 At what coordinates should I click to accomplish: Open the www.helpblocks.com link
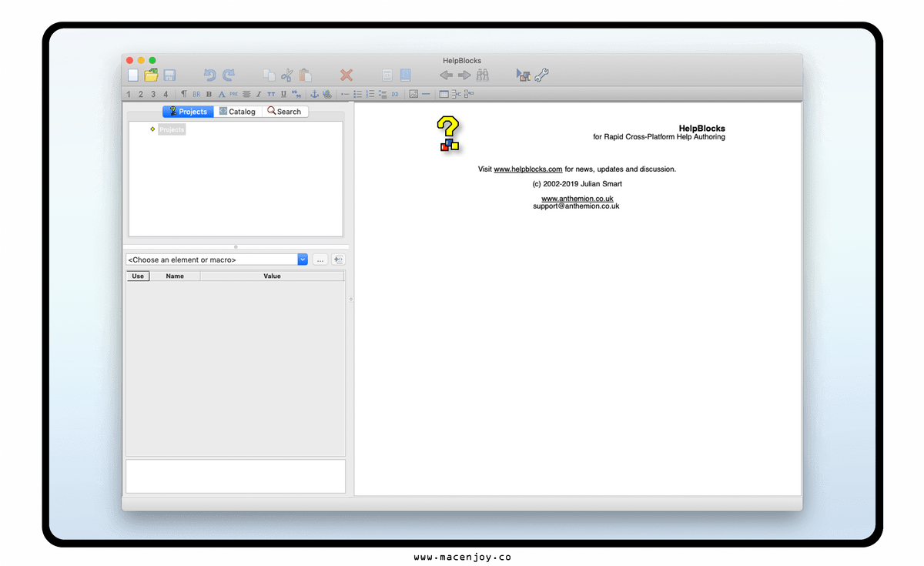tap(528, 169)
